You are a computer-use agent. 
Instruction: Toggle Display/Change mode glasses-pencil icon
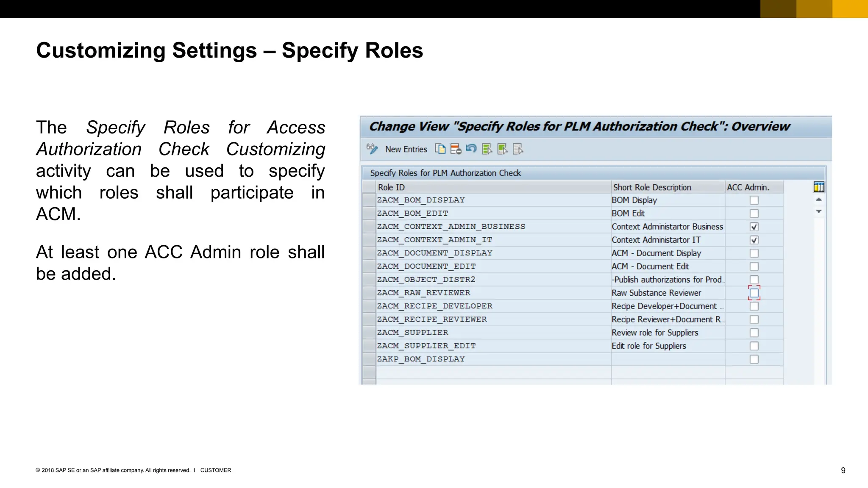click(x=372, y=149)
